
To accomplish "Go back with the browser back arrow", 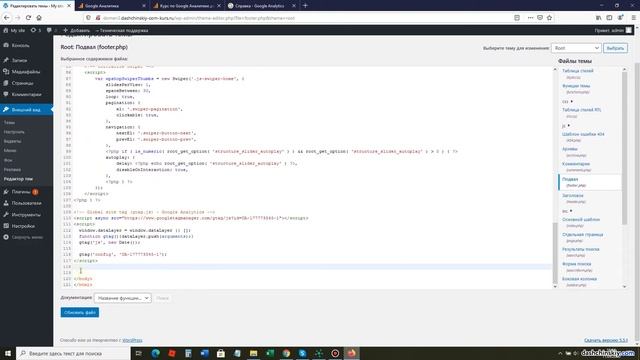I will pyautogui.click(x=7, y=18).
